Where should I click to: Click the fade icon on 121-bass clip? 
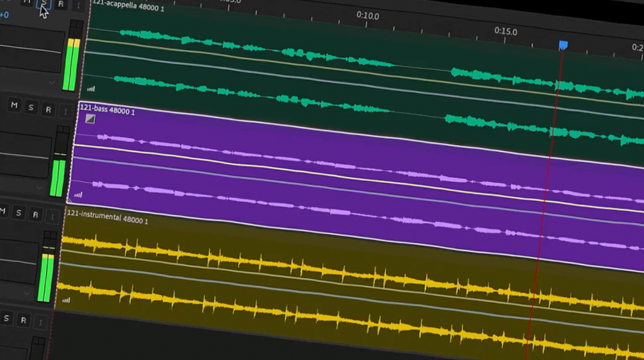coord(90,119)
